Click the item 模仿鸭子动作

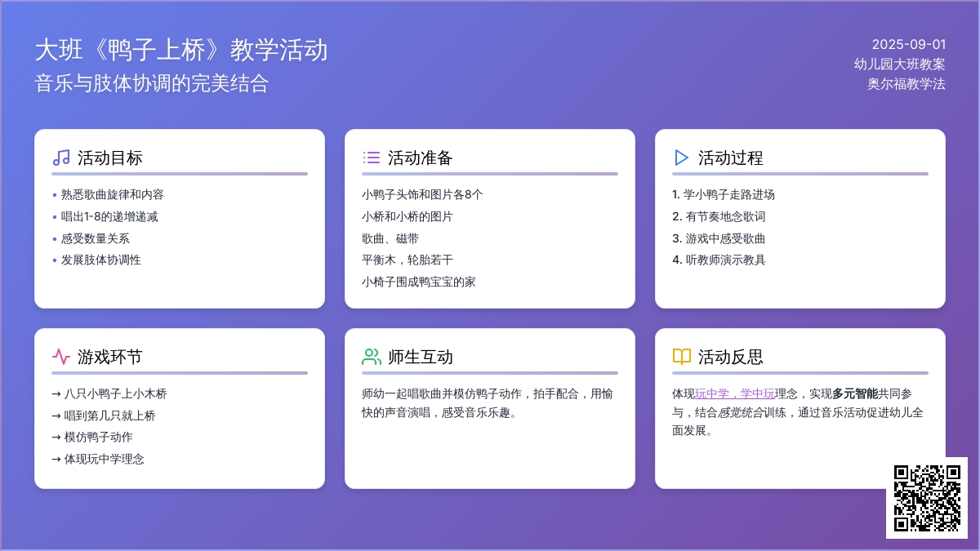point(92,437)
